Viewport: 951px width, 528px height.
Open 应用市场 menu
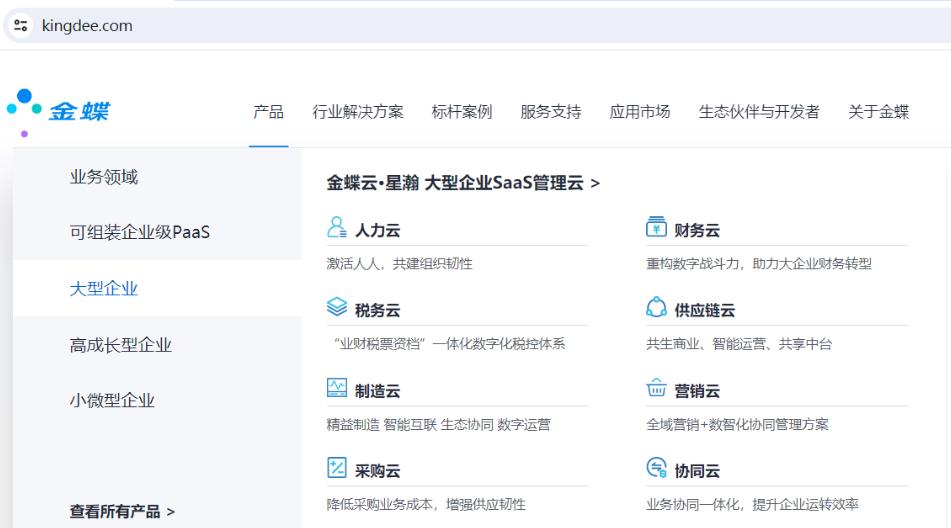click(x=640, y=112)
